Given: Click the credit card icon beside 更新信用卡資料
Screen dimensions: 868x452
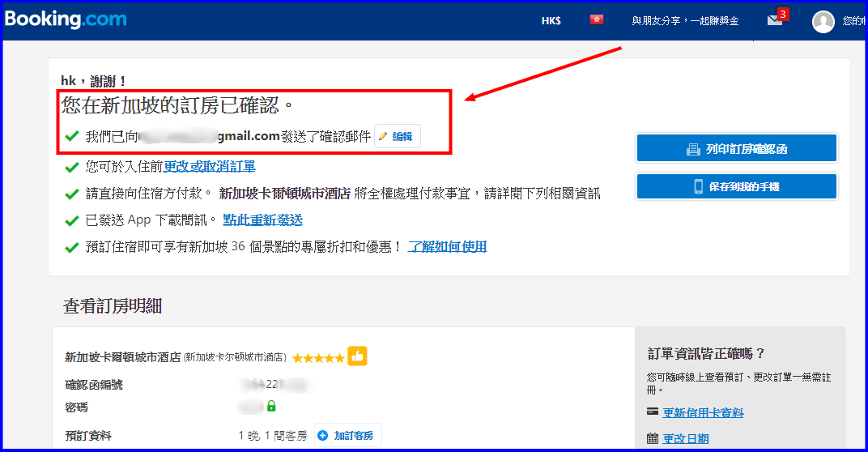Looking at the screenshot, I should [653, 411].
